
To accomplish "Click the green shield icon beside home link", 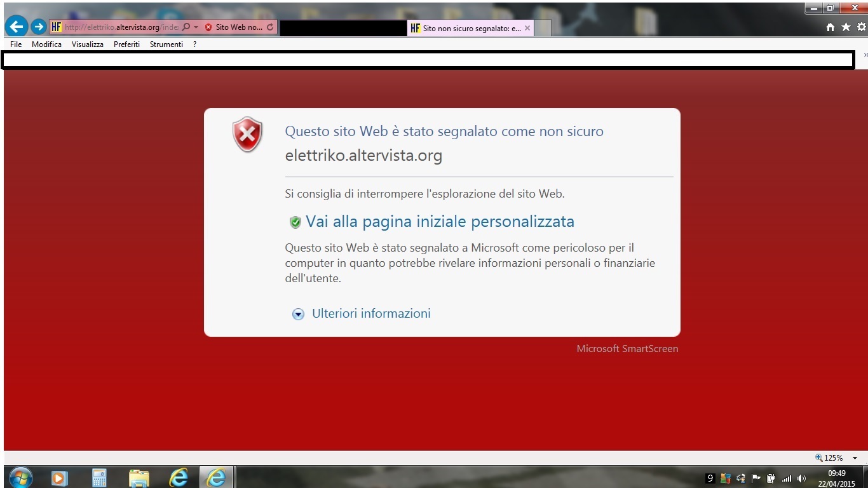I will click(x=295, y=222).
